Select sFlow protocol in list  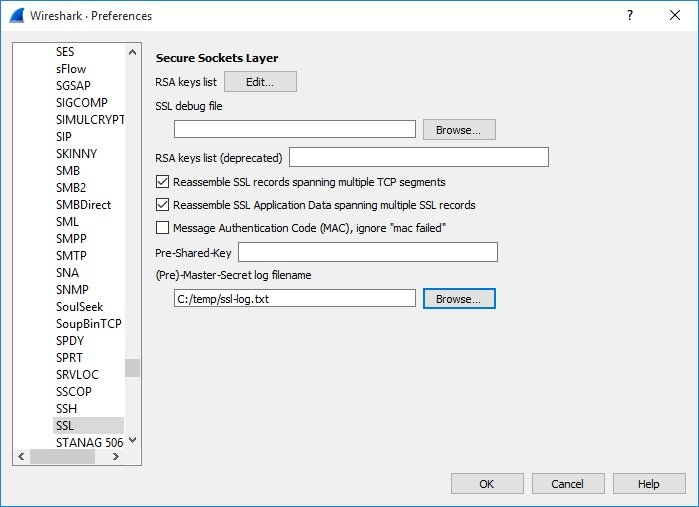(x=71, y=69)
